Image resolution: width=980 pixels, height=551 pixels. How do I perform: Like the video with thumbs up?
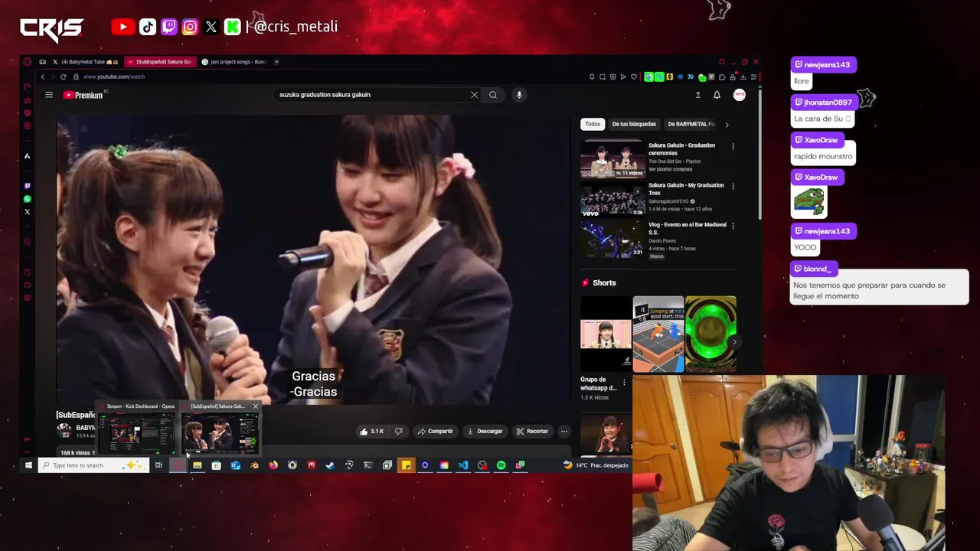(x=372, y=432)
